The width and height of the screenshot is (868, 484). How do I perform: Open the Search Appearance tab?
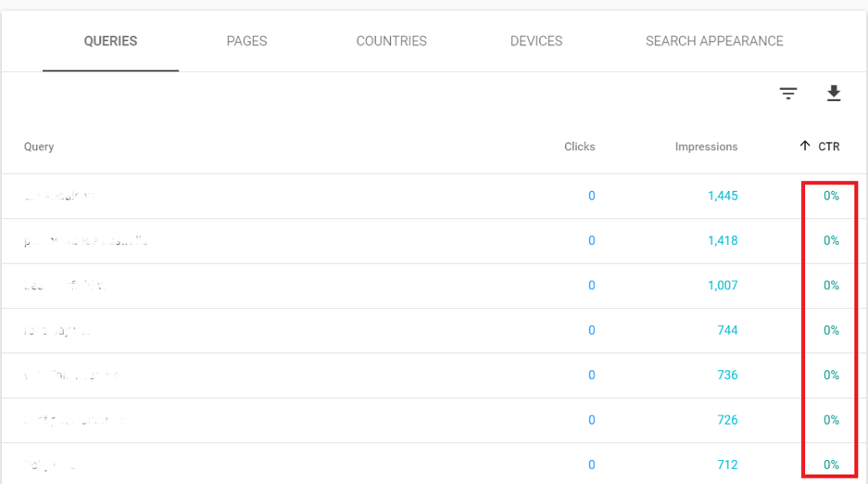714,42
